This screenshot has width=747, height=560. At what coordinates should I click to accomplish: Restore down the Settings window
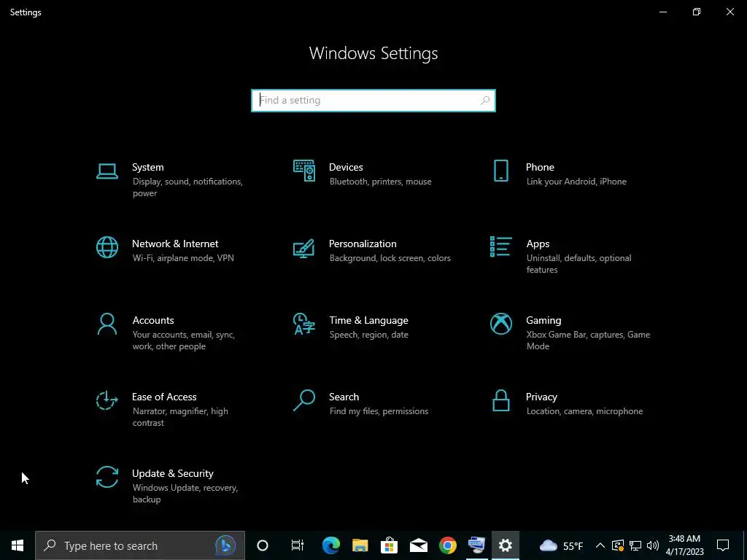pos(697,12)
